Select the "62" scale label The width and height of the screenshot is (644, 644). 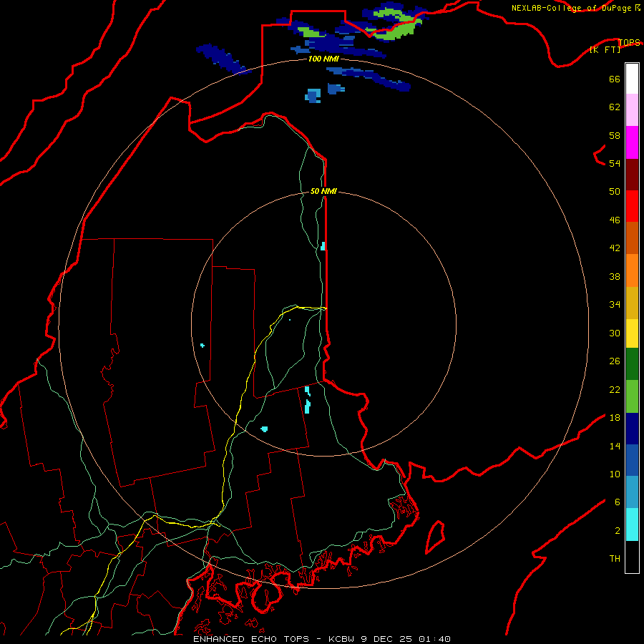pos(615,107)
